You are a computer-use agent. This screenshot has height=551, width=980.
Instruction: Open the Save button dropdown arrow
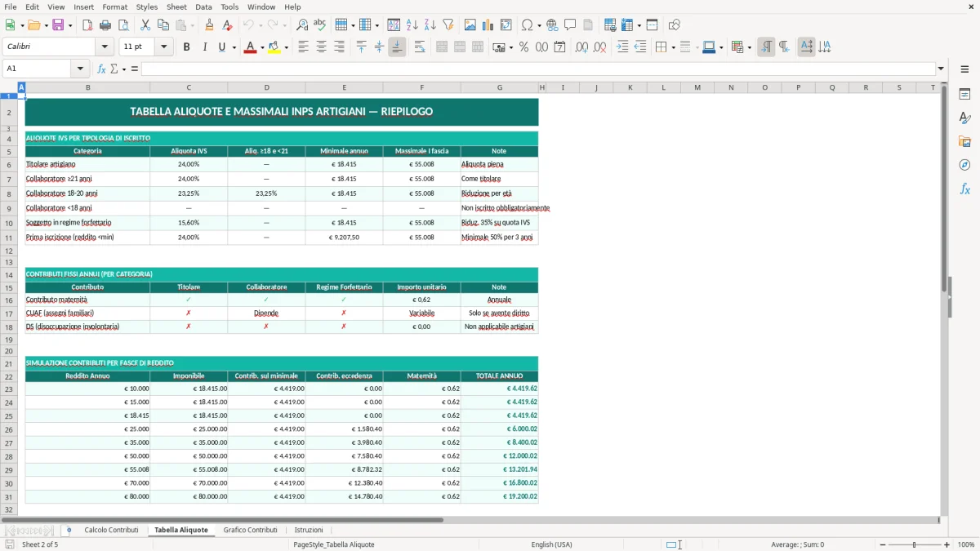69,25
